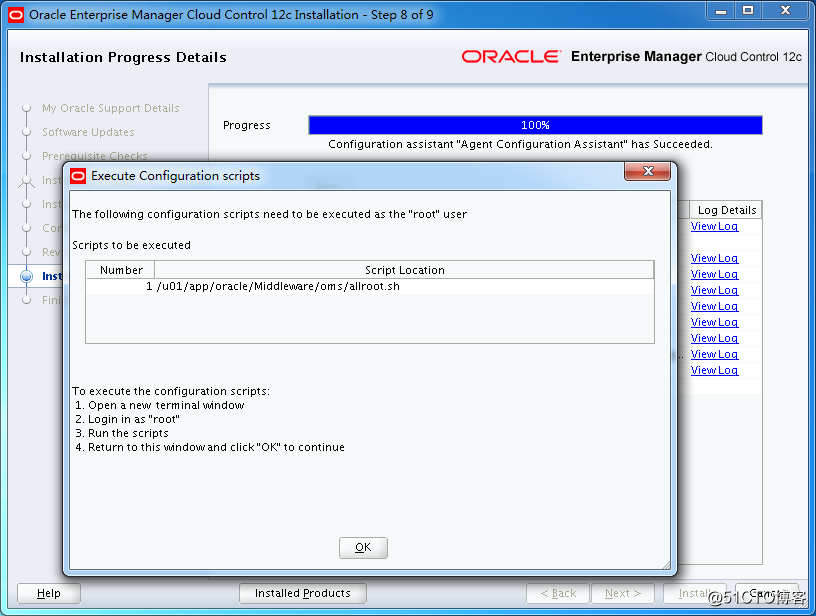The image size is (816, 616).
Task: Select My Oracle Support Details step
Action: pos(110,108)
